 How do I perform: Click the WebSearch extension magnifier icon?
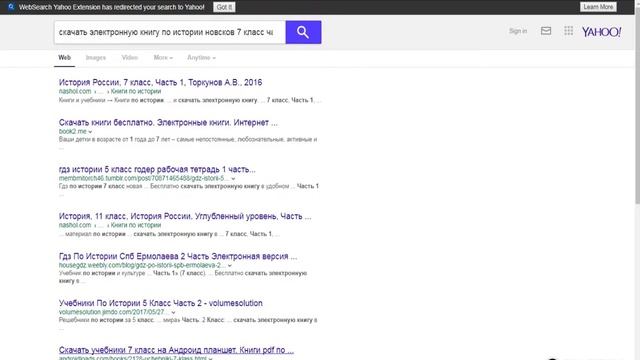coord(11,7)
